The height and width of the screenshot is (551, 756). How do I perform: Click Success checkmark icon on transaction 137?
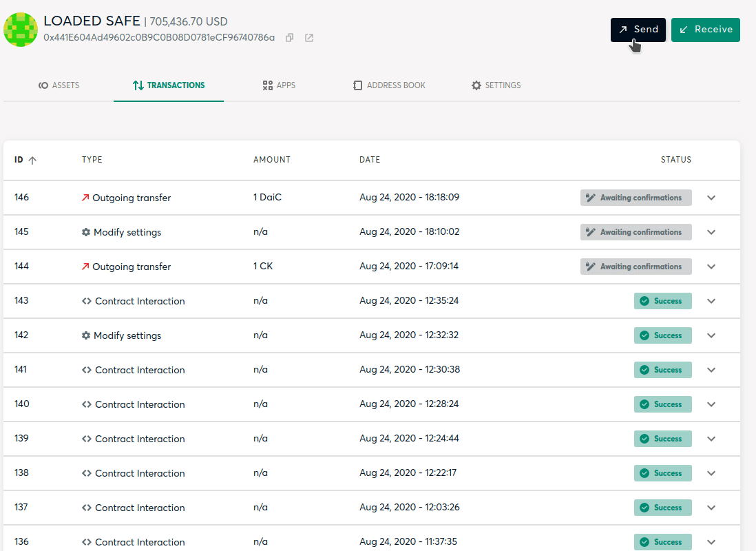644,508
